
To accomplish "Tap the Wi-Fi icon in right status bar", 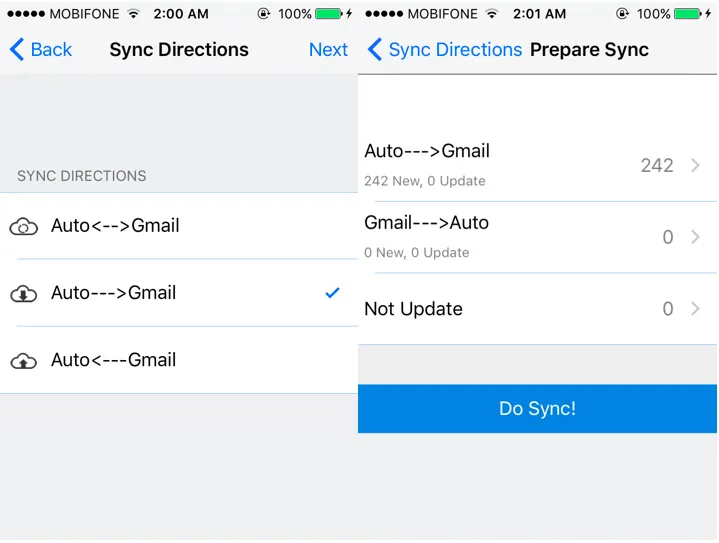I will [492, 14].
